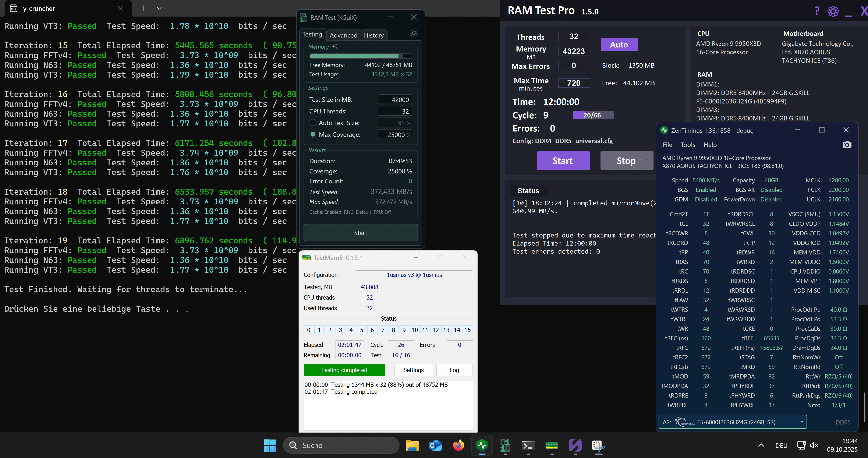The height and width of the screenshot is (458, 868).
Task: Click the Log button in TestMem5
Action: pyautogui.click(x=454, y=370)
